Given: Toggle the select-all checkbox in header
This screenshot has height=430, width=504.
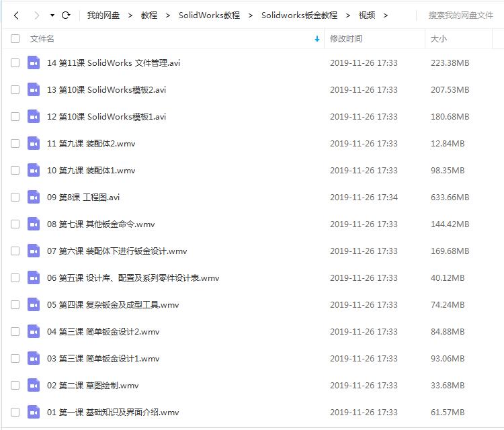Looking at the screenshot, I should (15, 38).
